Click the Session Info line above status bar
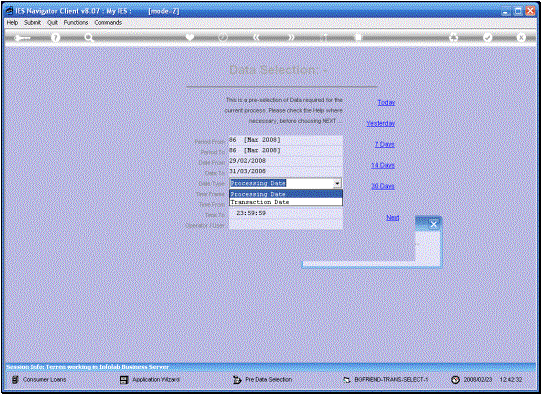This screenshot has width=541, height=394. (x=88, y=367)
